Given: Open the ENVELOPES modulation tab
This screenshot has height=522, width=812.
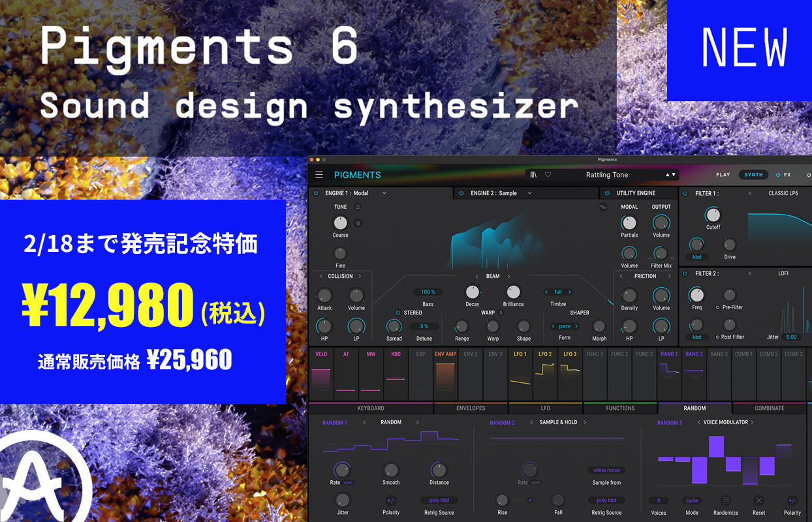Looking at the screenshot, I should pos(471,408).
